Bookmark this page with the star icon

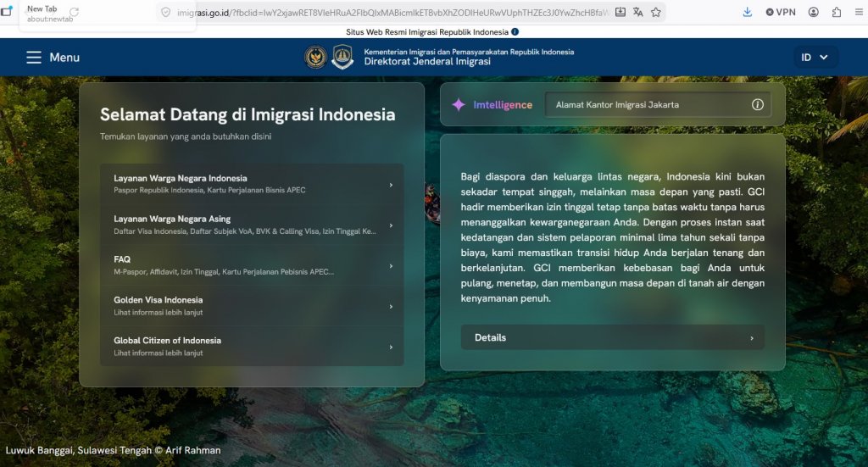tap(655, 12)
